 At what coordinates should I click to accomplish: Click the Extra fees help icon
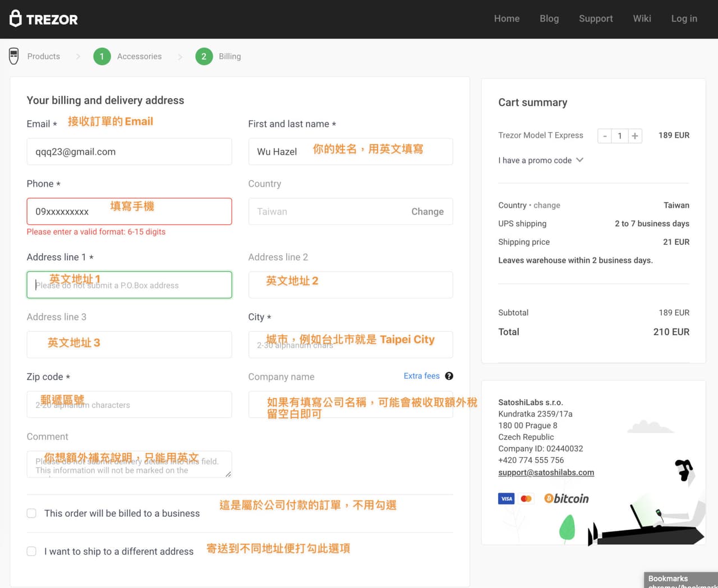(x=449, y=376)
